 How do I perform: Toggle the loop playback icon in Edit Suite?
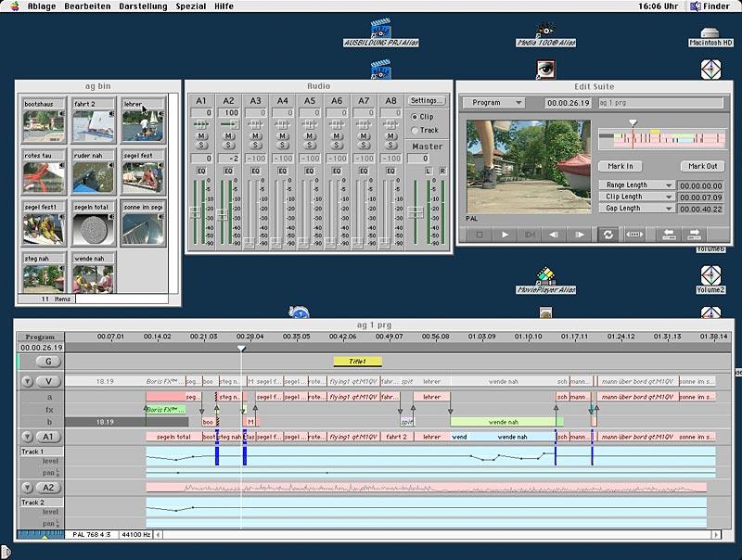tap(608, 235)
